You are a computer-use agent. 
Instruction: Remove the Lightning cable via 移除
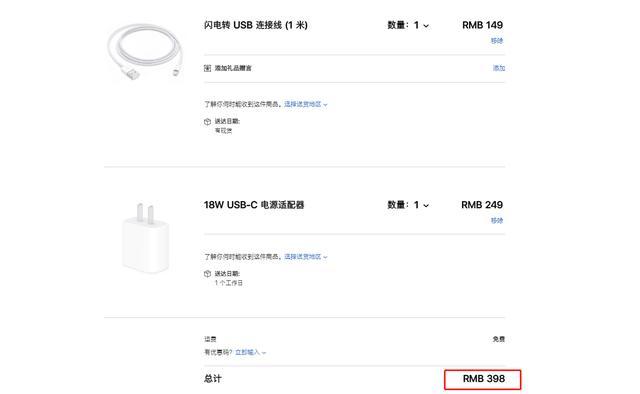[x=497, y=41]
